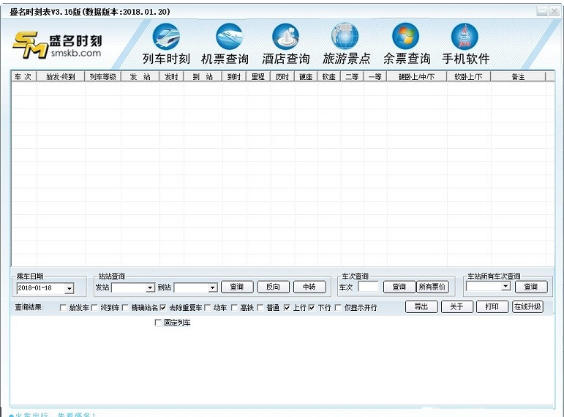Click the 反向 reverse button

pos(273,287)
